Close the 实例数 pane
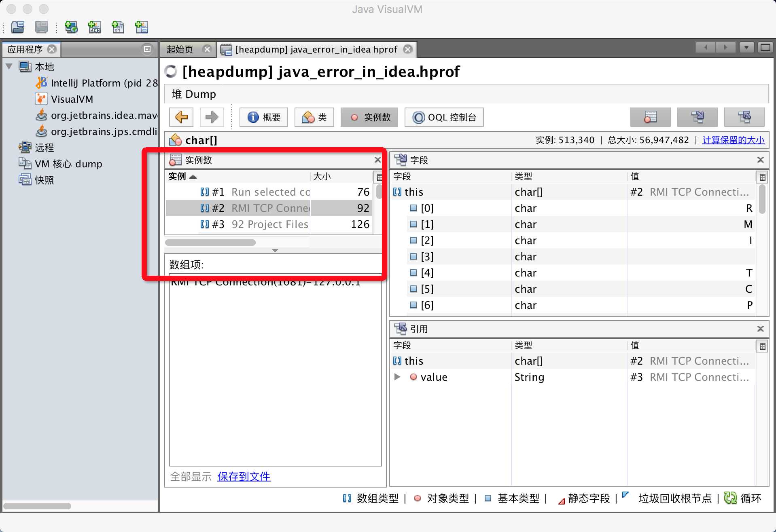Image resolution: width=776 pixels, height=532 pixels. [x=377, y=160]
